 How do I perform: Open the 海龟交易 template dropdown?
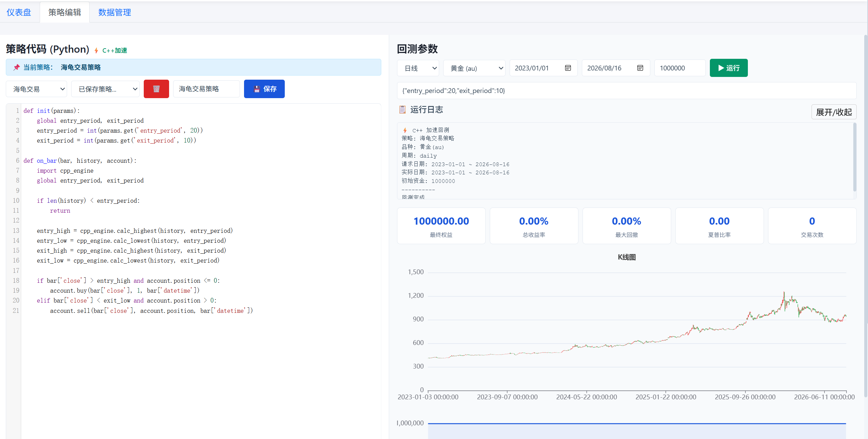pyautogui.click(x=37, y=89)
